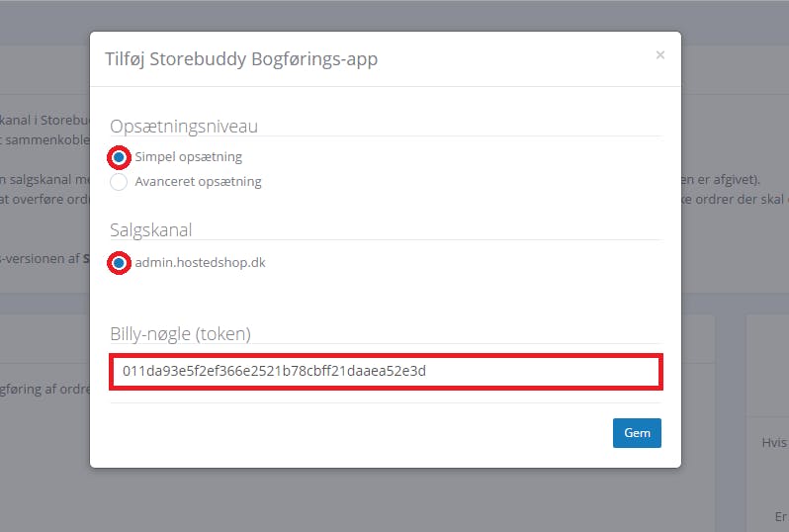Click the Billy-nøgle (token) heading
Viewport: 789px width, 532px height.
pos(180,333)
